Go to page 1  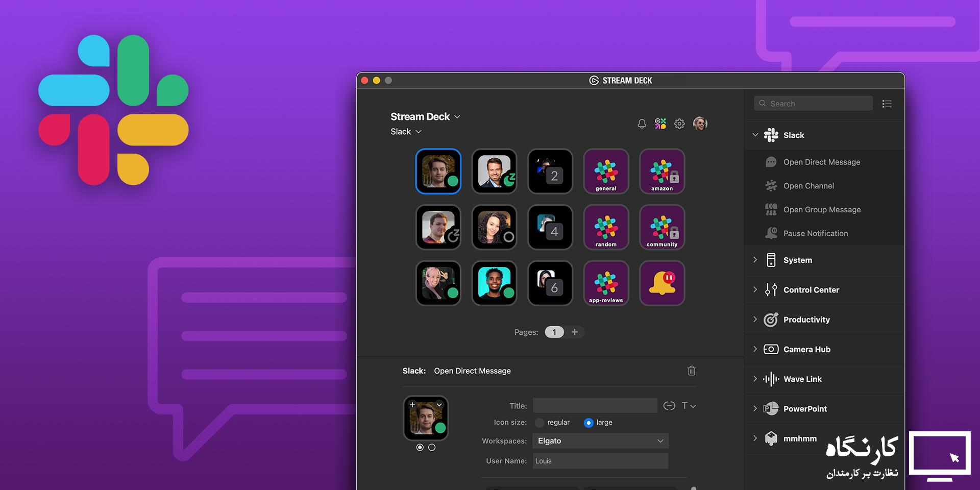(554, 332)
